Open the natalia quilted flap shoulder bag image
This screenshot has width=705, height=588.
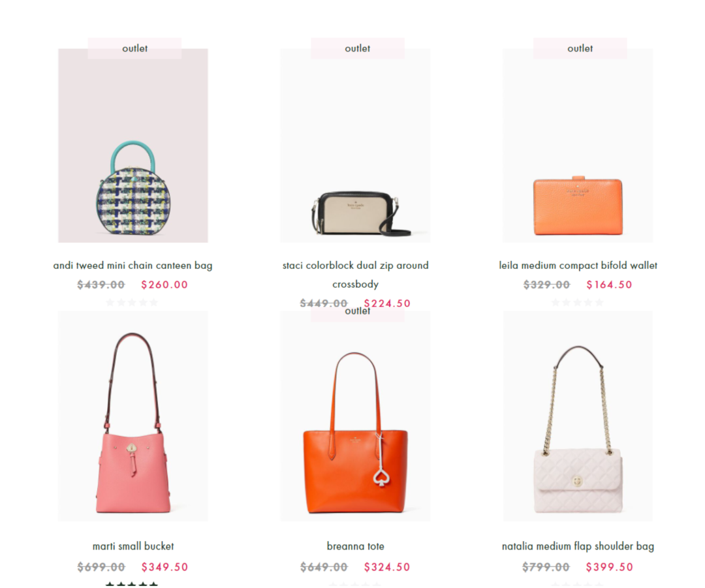(x=578, y=416)
